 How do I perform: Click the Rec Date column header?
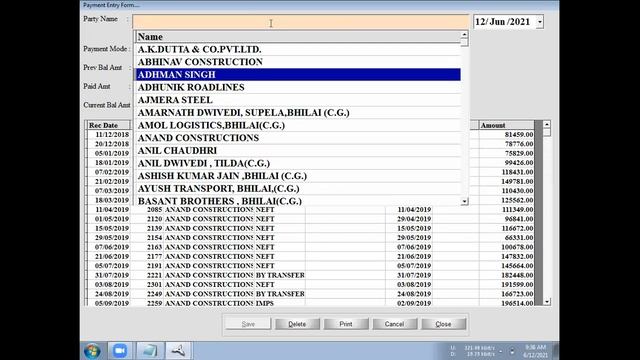point(108,125)
